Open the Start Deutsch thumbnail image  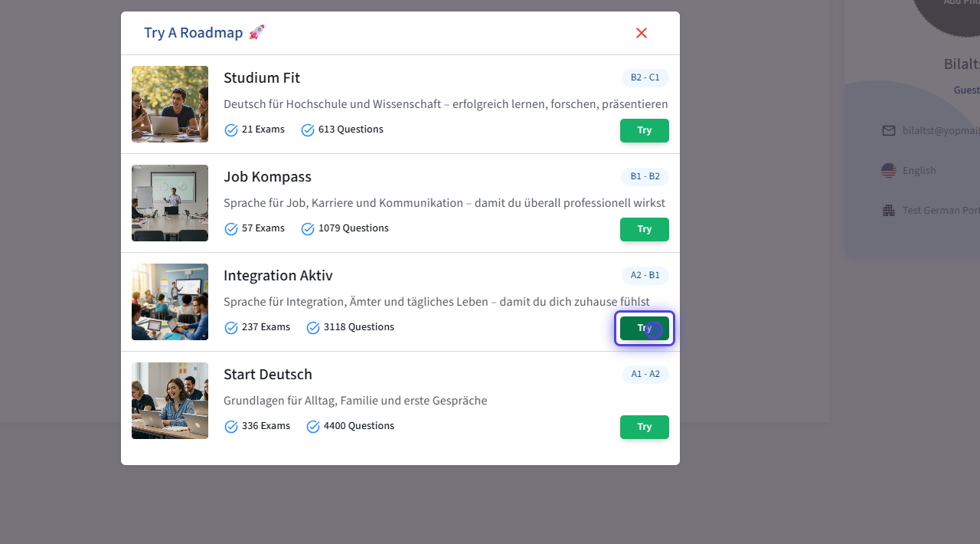170,401
